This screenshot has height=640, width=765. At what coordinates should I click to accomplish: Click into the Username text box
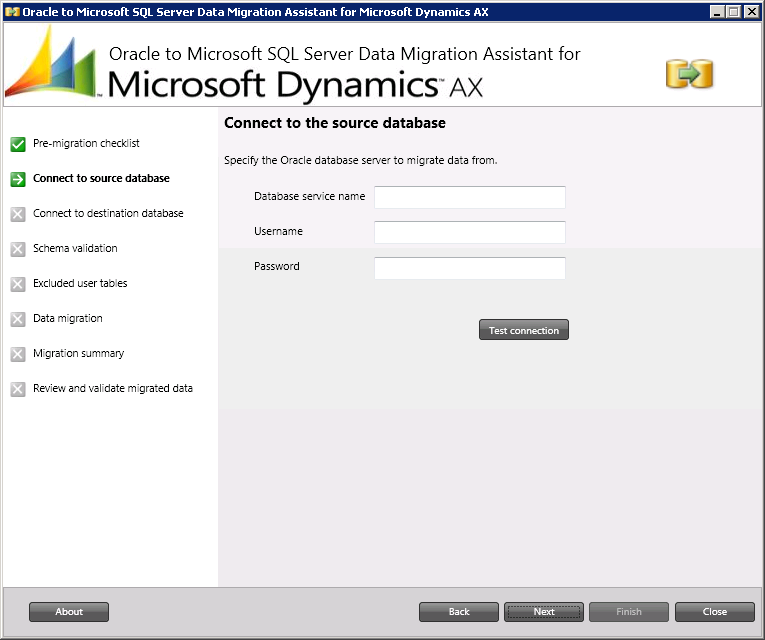point(469,232)
